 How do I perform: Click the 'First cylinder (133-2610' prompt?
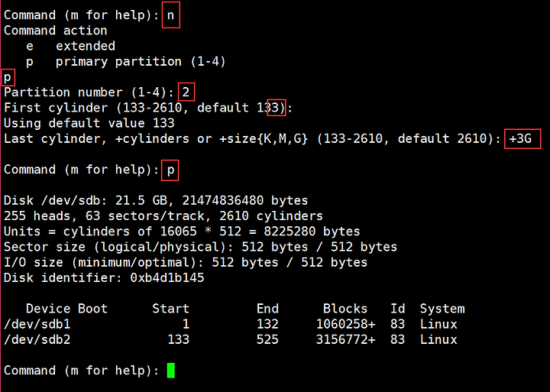[93, 108]
